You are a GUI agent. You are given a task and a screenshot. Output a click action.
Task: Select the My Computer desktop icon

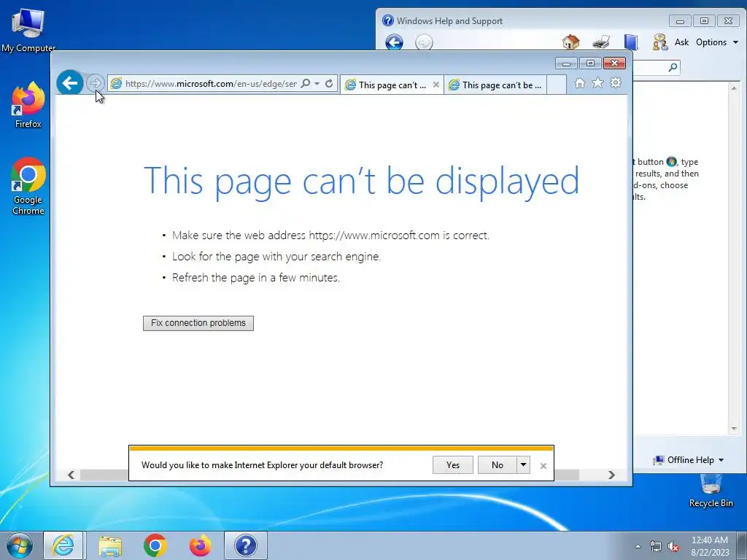pyautogui.click(x=28, y=29)
